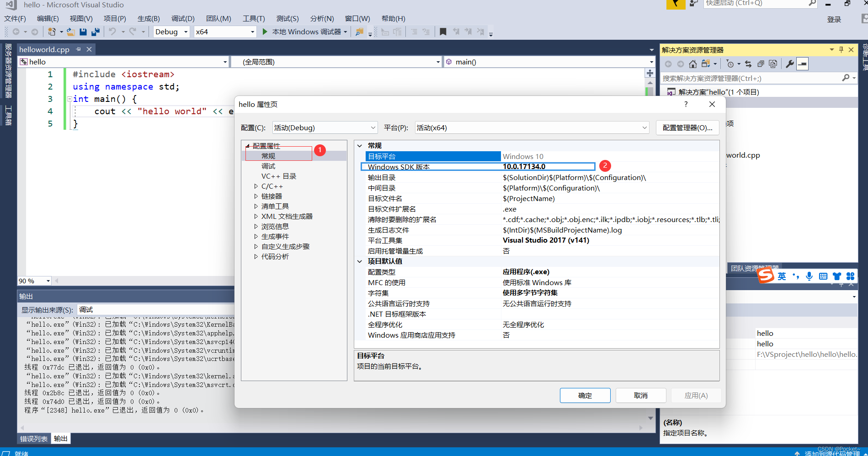Save the current file with the disk icon
Screen dimensions: 868x456
pos(83,32)
